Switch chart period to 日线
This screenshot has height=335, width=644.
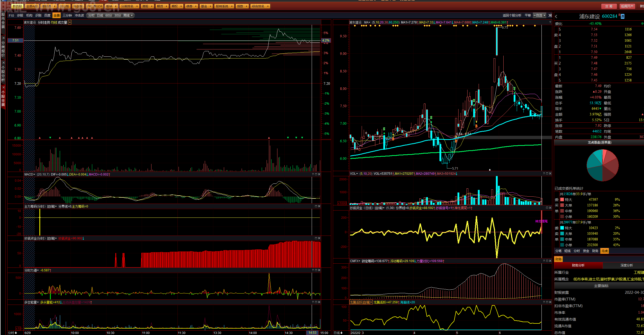[100, 15]
